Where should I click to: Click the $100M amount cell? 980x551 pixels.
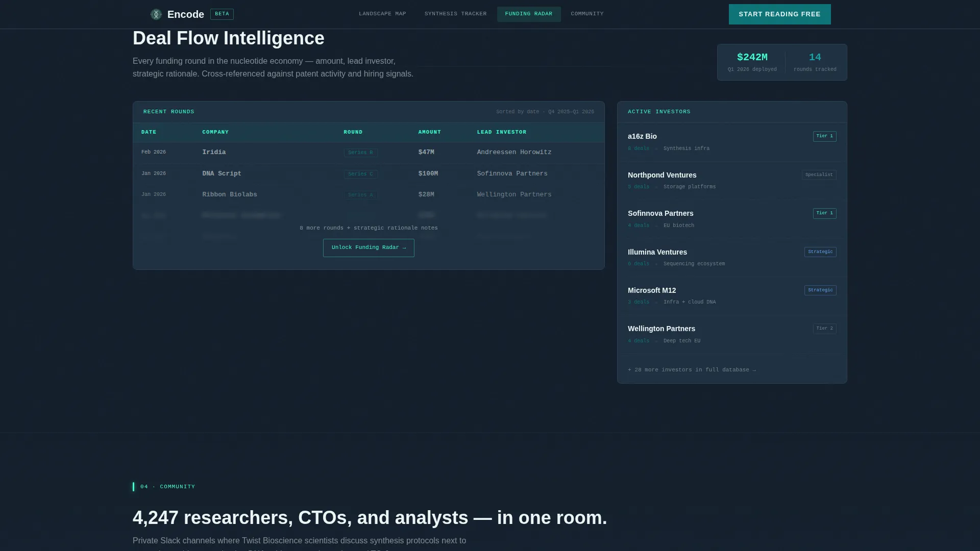(428, 174)
